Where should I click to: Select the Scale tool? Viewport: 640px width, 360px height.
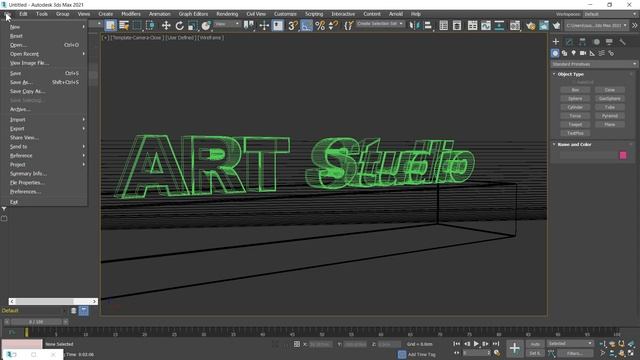click(193, 26)
